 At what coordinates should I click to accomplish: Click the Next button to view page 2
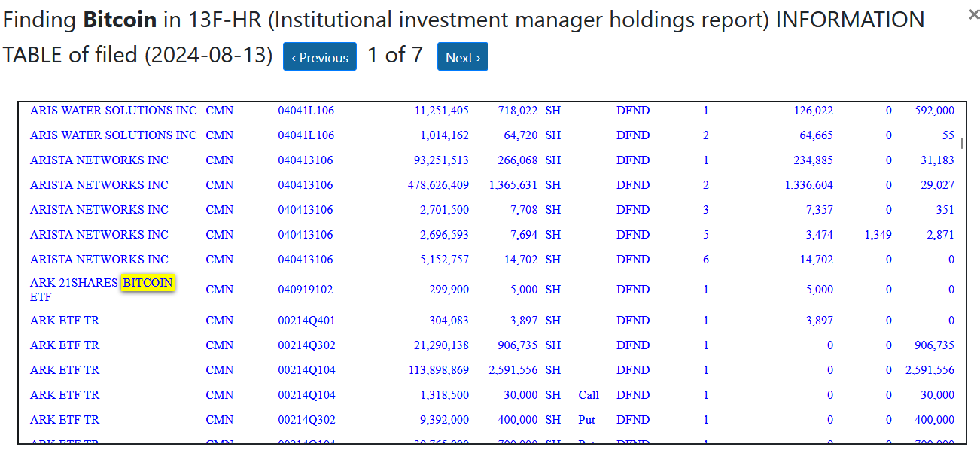click(x=462, y=56)
